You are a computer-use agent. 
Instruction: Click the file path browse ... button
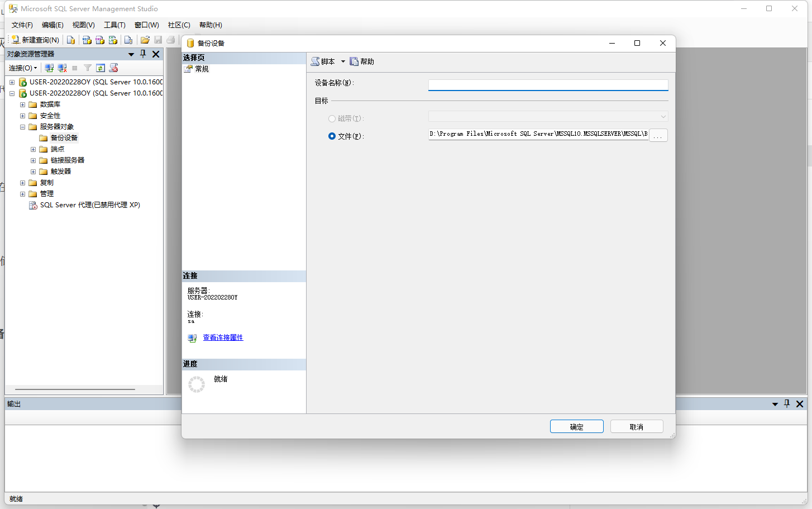tap(658, 135)
